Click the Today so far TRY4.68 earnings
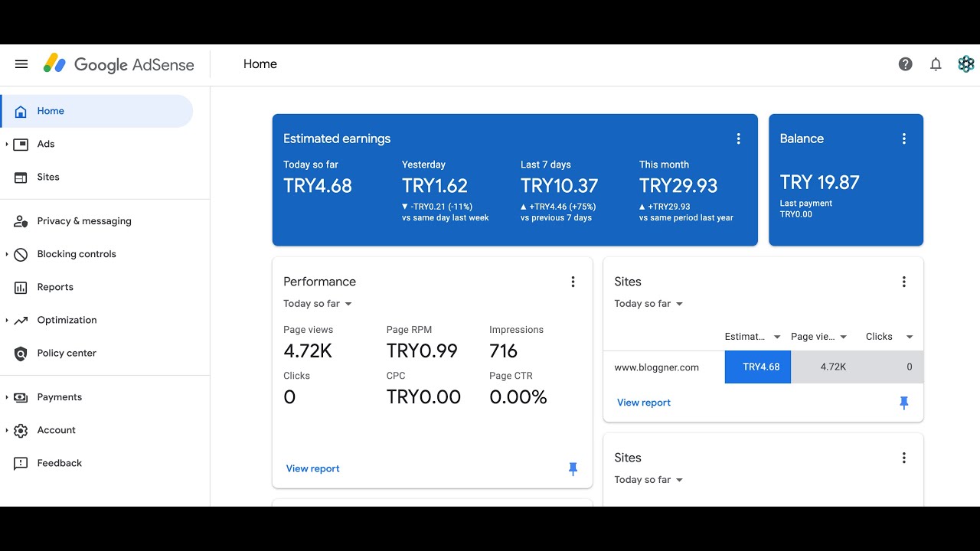Image resolution: width=980 pixels, height=551 pixels. point(318,186)
